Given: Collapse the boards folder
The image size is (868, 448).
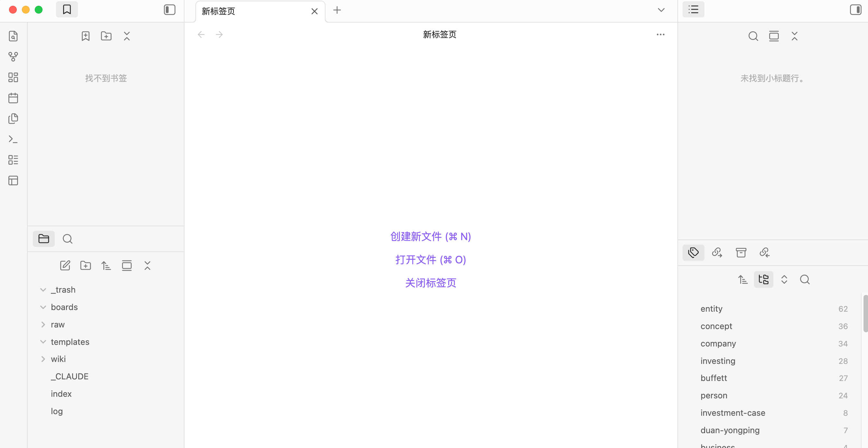Looking at the screenshot, I should (43, 307).
